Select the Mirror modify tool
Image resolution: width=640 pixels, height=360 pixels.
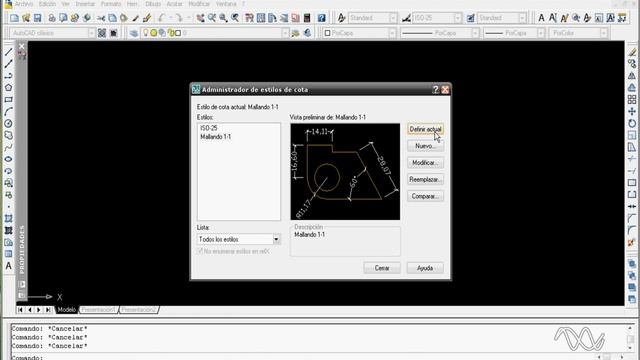tap(632, 76)
